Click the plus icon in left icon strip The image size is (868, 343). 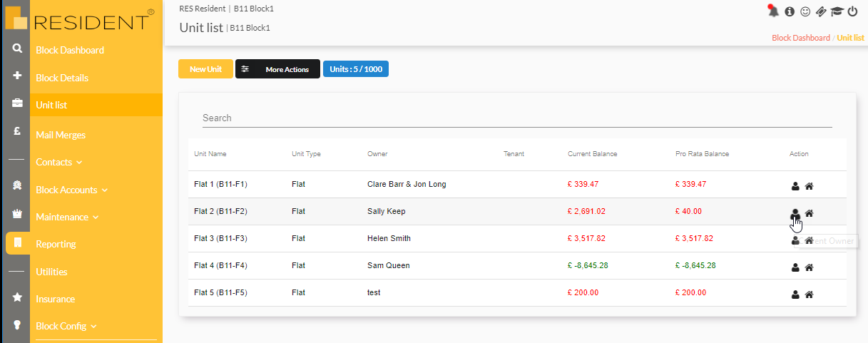[17, 76]
